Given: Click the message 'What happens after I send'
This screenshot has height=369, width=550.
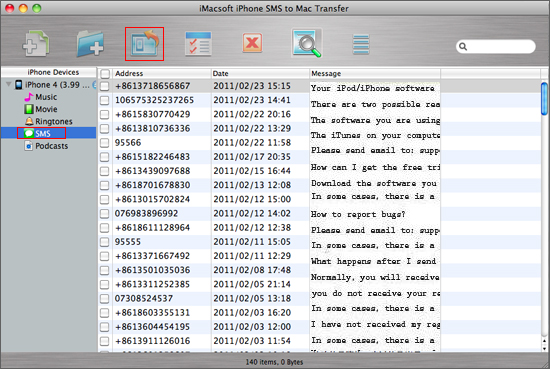Looking at the screenshot, I should coord(374,261).
